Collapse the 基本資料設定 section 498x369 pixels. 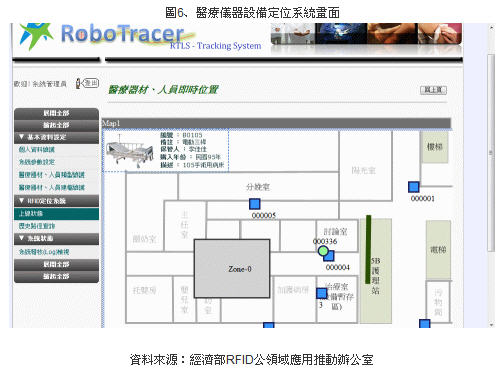click(56, 137)
